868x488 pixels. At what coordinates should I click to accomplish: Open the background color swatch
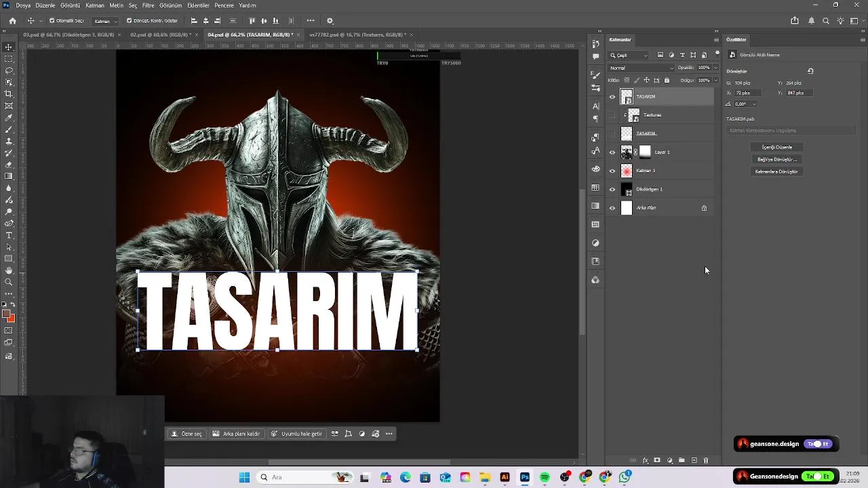[x=12, y=318]
